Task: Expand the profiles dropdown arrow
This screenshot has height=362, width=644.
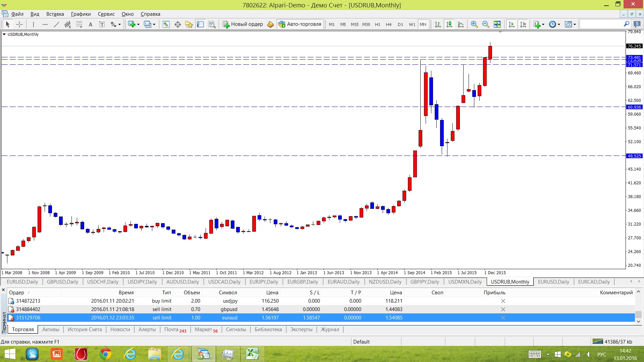Action: pyautogui.click(x=154, y=24)
